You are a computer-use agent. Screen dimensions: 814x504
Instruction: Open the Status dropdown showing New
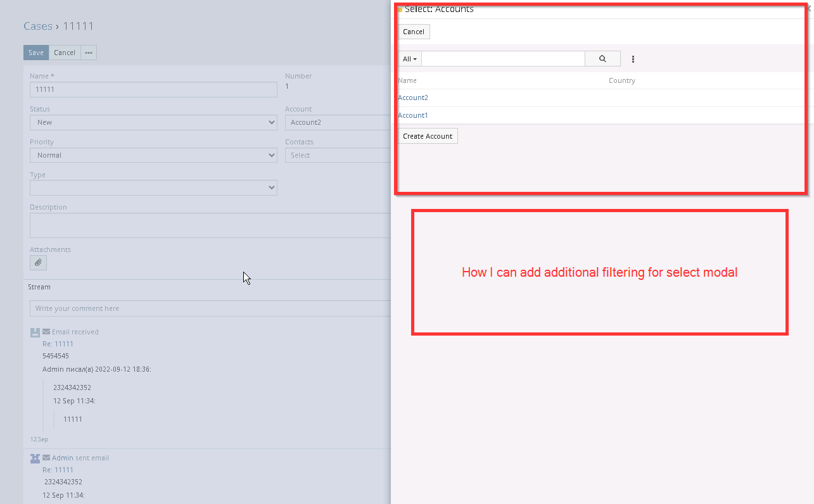(x=153, y=122)
